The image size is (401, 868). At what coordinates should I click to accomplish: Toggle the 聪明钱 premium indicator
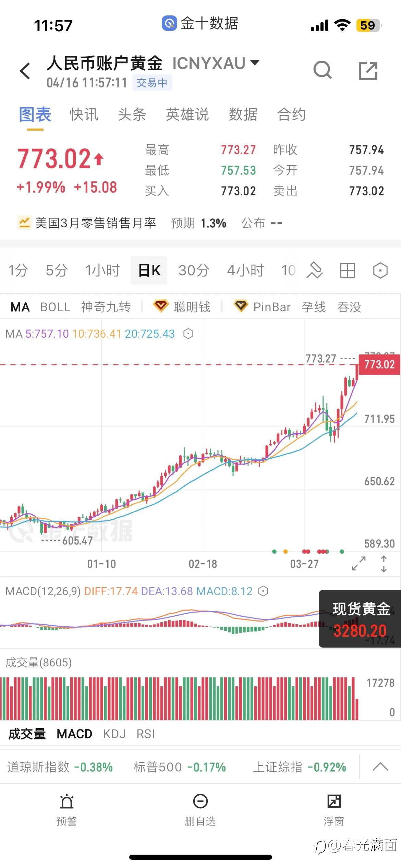182,306
